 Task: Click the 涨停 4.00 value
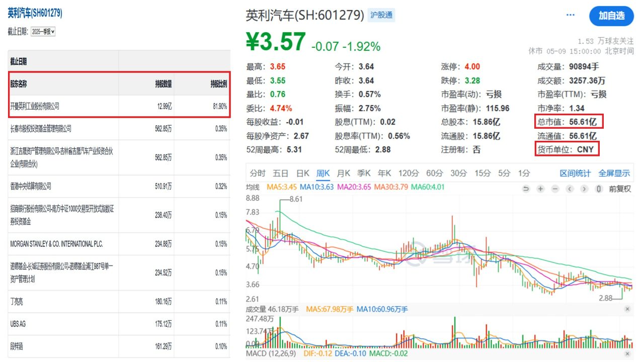[460, 66]
